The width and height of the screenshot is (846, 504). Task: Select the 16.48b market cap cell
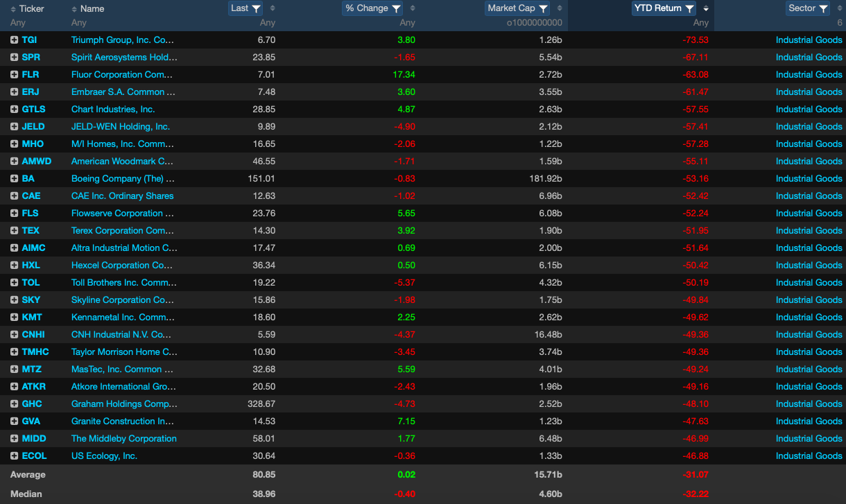click(x=546, y=335)
